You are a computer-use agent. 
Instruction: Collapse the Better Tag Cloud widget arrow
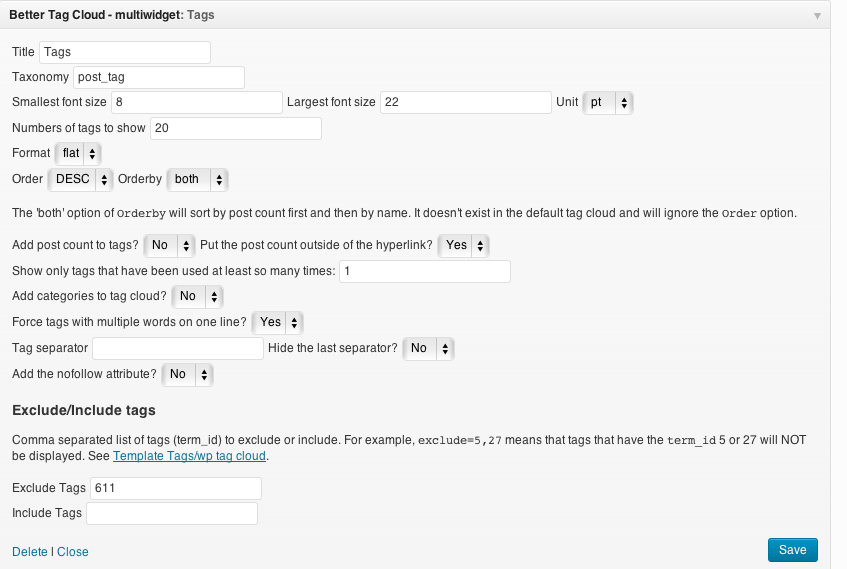coord(817,16)
